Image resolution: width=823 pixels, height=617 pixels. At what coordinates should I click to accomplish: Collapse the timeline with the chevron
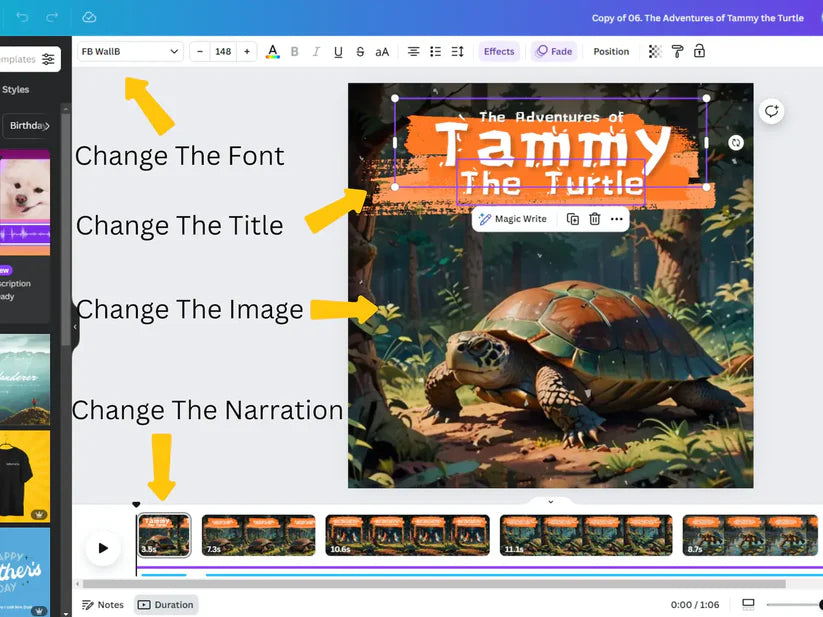(x=549, y=501)
